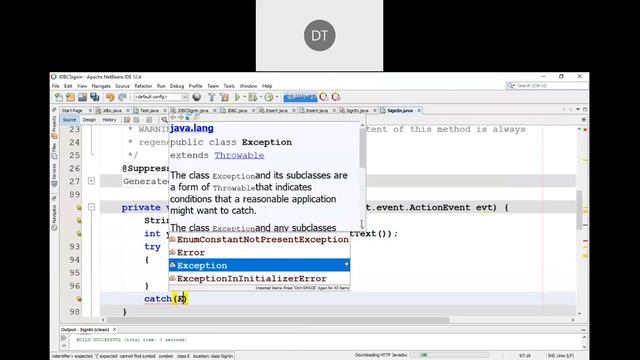640x360 pixels.
Task: Switch editor to History view
Action: coord(109,120)
